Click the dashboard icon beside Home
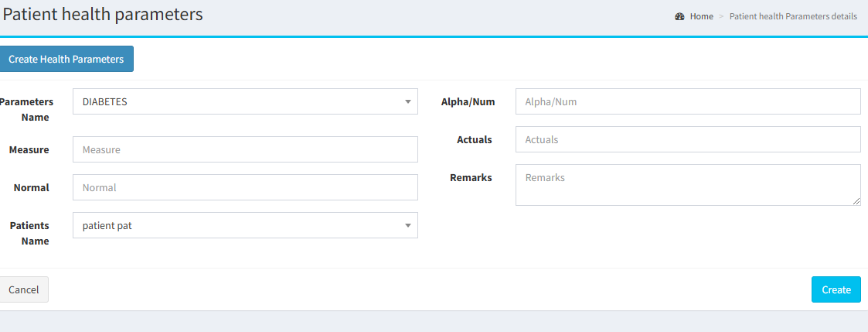 coord(679,16)
